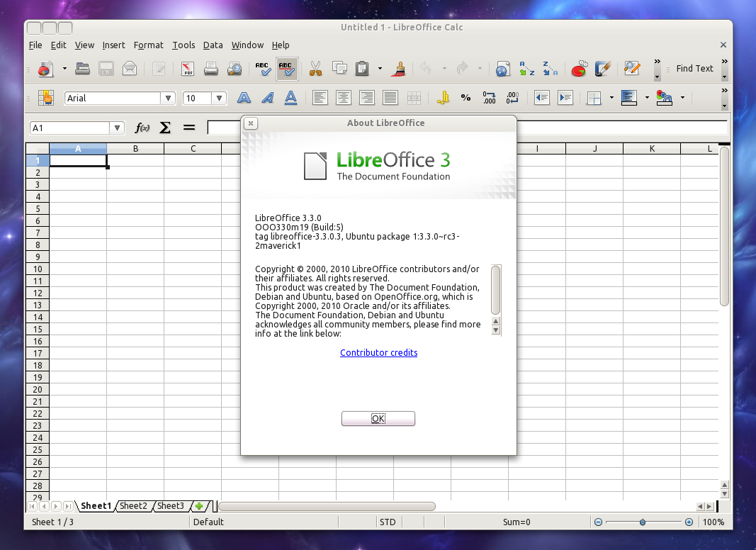The image size is (756, 550).
Task: Click the Paste clipboard icon
Action: [x=362, y=69]
